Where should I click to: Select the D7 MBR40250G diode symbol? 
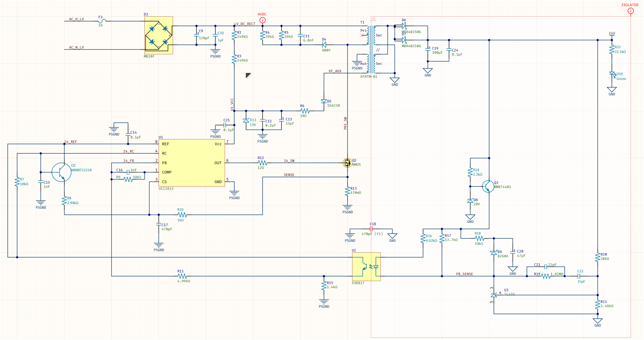tap(404, 40)
